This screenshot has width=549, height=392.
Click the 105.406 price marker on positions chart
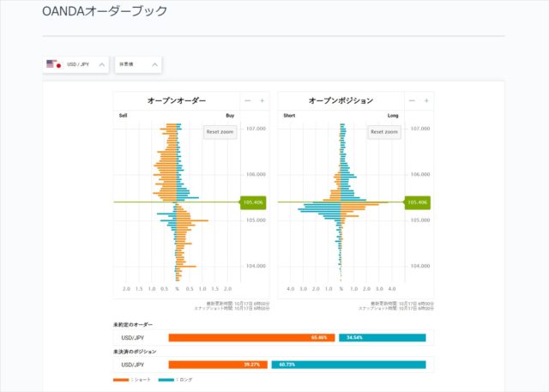click(x=418, y=202)
